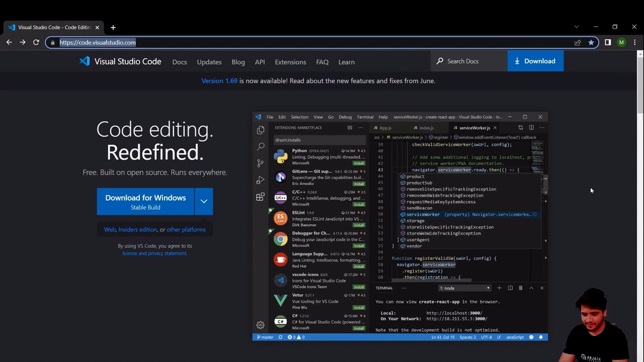Click the terminal trash kill icon
The image size is (644, 362).
520,288
